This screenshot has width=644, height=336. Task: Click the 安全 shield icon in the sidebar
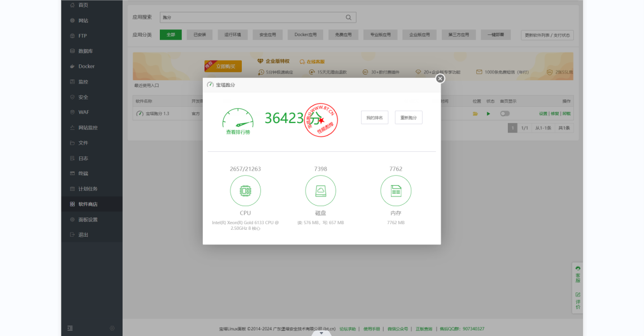coord(72,97)
